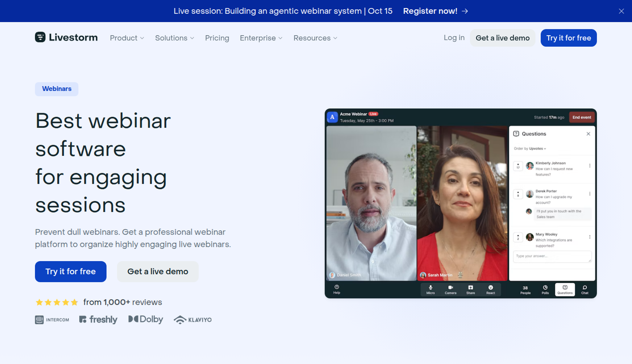Toggle the Micro button
632x364 pixels.
tap(431, 290)
